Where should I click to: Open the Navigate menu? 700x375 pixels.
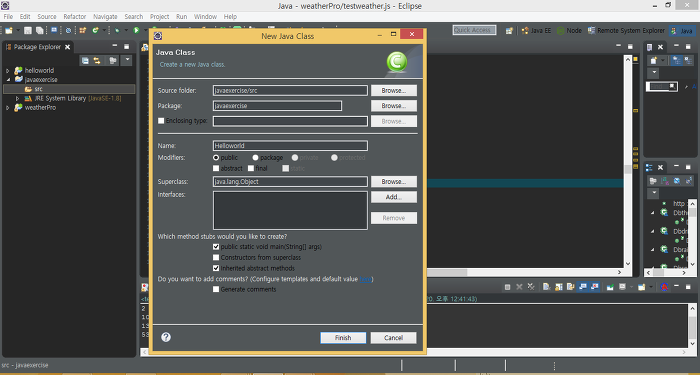(105, 17)
